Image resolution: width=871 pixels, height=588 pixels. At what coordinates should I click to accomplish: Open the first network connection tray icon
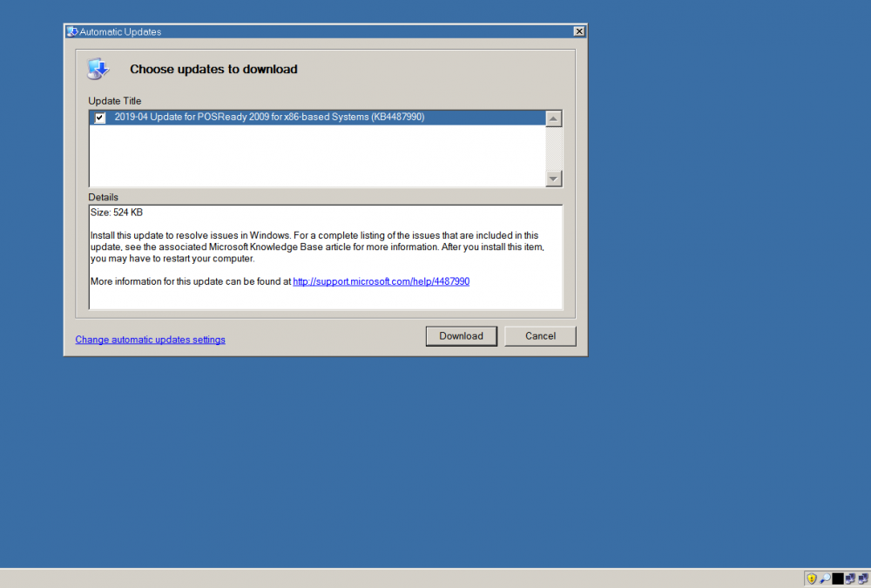[850, 578]
